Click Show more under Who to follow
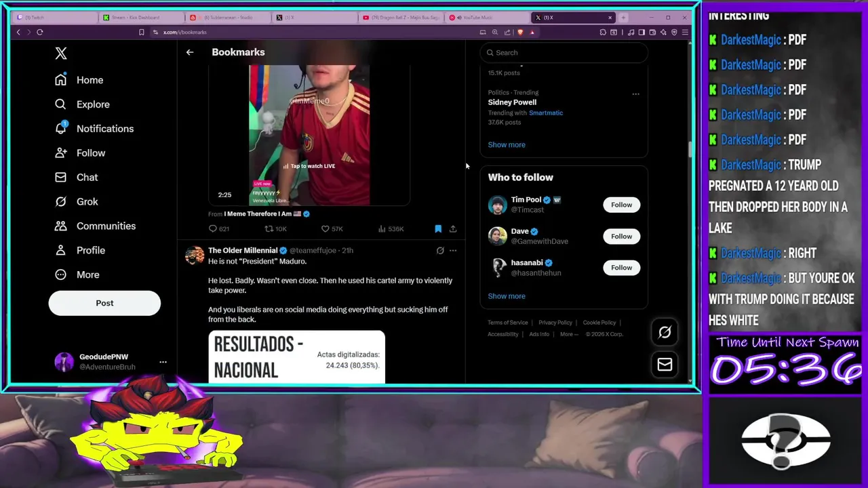The width and height of the screenshot is (868, 488). (507, 296)
